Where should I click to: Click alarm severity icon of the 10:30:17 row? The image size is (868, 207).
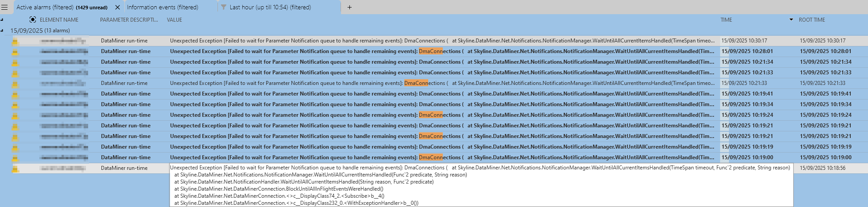(15, 41)
